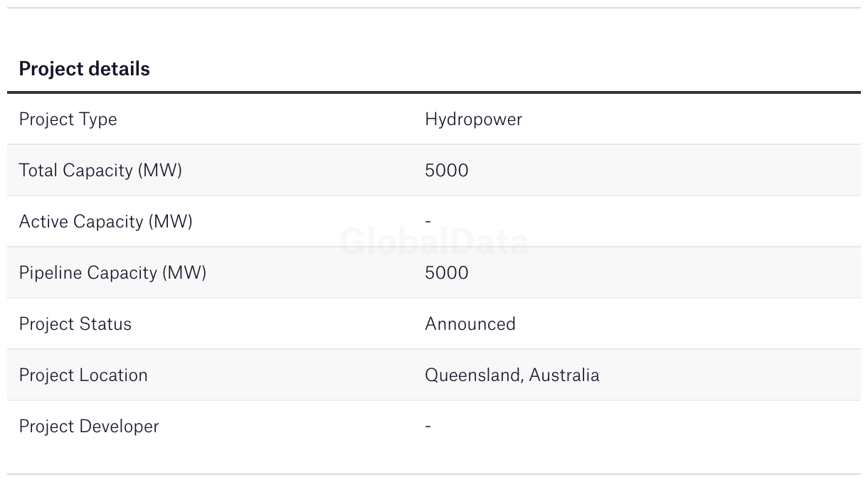Screen dimensions: 868x482
Task: Click the Project details heading
Action: (84, 69)
